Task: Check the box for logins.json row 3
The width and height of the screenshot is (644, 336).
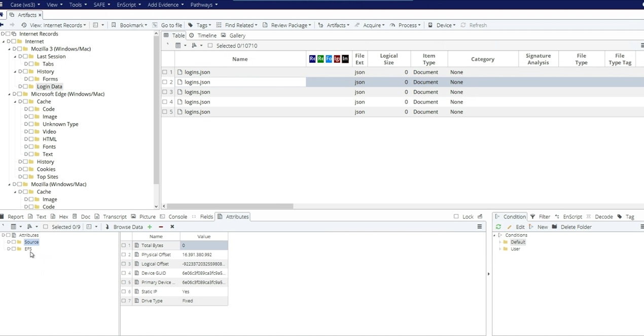Action: click(x=165, y=92)
